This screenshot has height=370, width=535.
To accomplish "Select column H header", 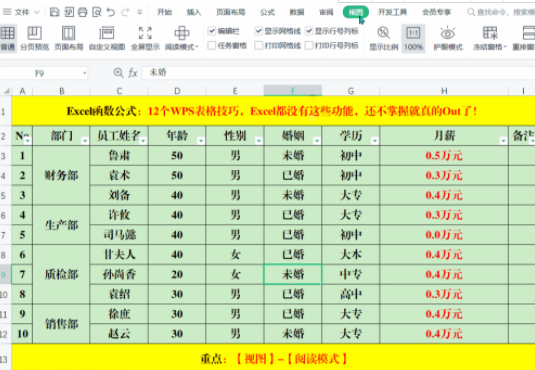I will (444, 91).
